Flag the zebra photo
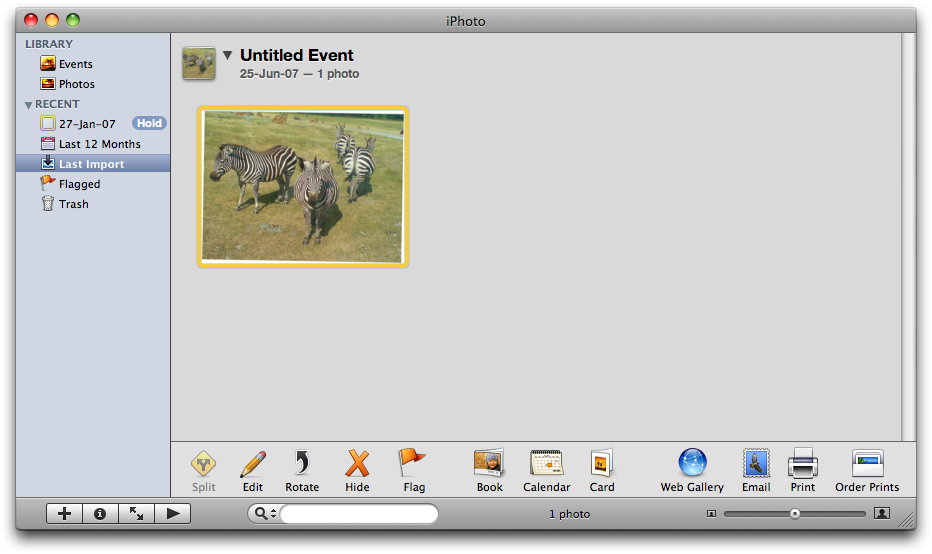The height and width of the screenshot is (554, 932). click(x=413, y=463)
